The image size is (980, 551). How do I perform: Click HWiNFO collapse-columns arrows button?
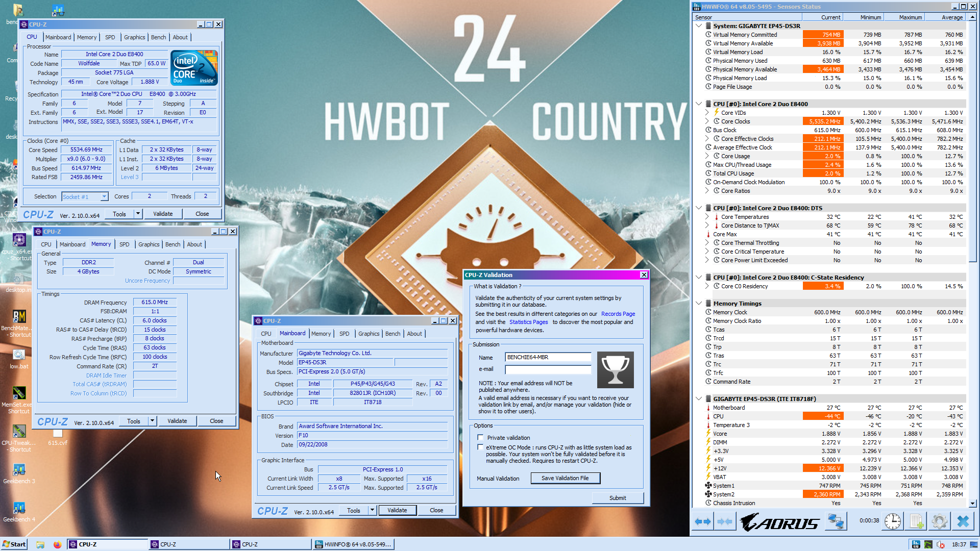click(725, 521)
